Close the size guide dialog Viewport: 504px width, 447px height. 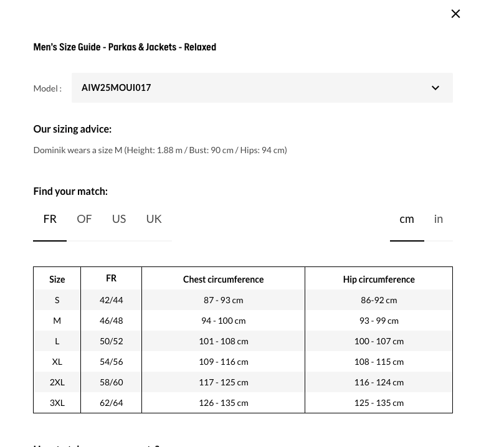click(x=455, y=14)
